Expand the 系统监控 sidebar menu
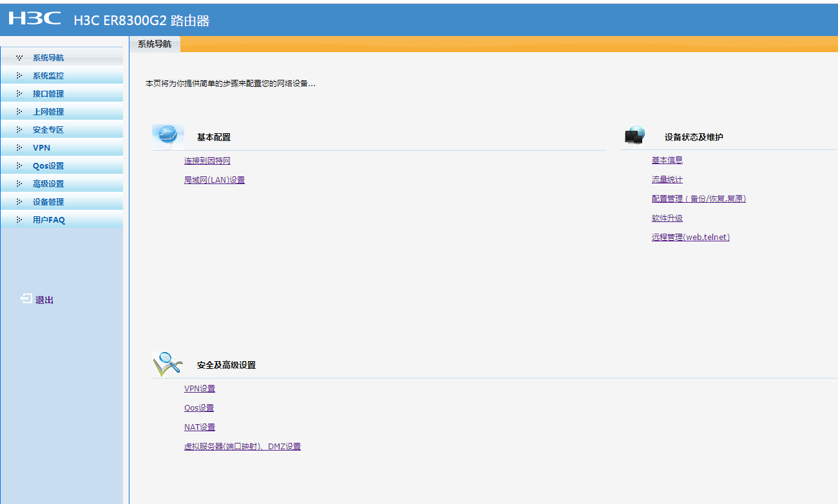 click(61, 76)
